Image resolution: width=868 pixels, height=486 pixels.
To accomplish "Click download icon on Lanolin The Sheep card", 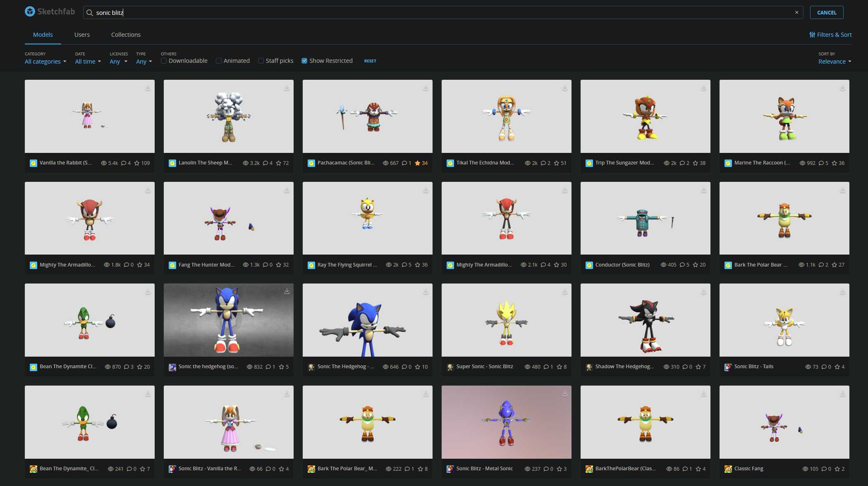I will click(287, 88).
